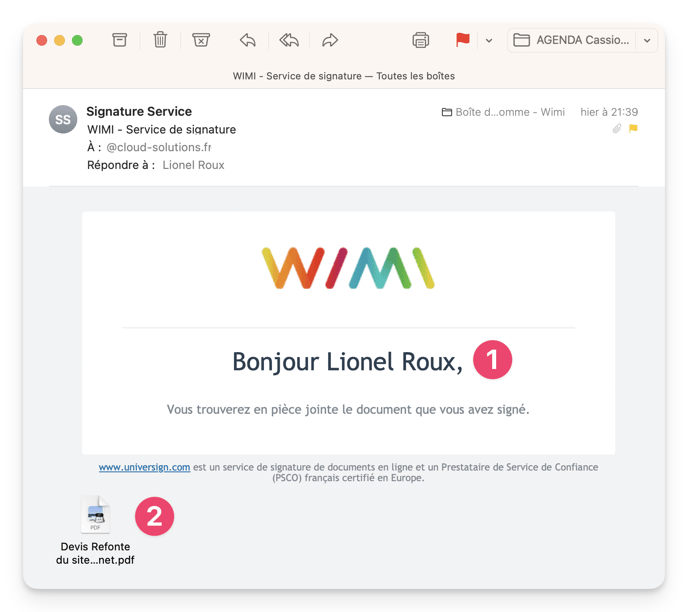688x612 pixels.
Task: Close the window with the red button
Action: click(42, 40)
